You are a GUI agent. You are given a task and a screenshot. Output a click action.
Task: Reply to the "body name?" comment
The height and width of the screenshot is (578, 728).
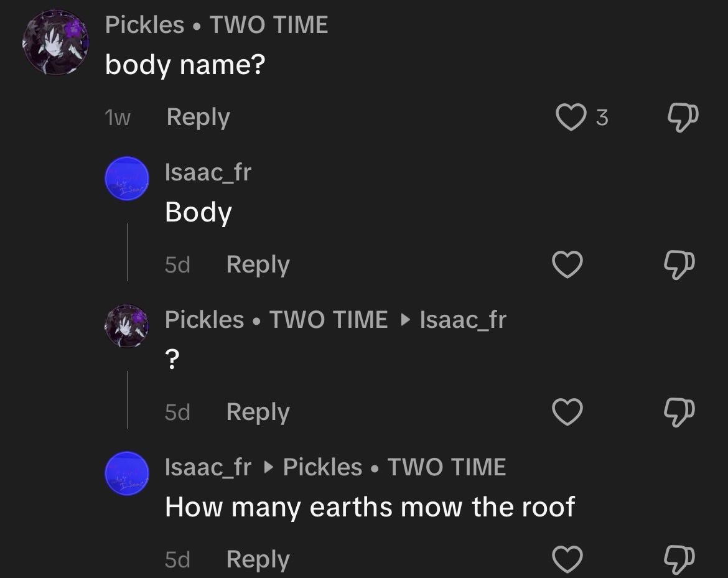198,118
